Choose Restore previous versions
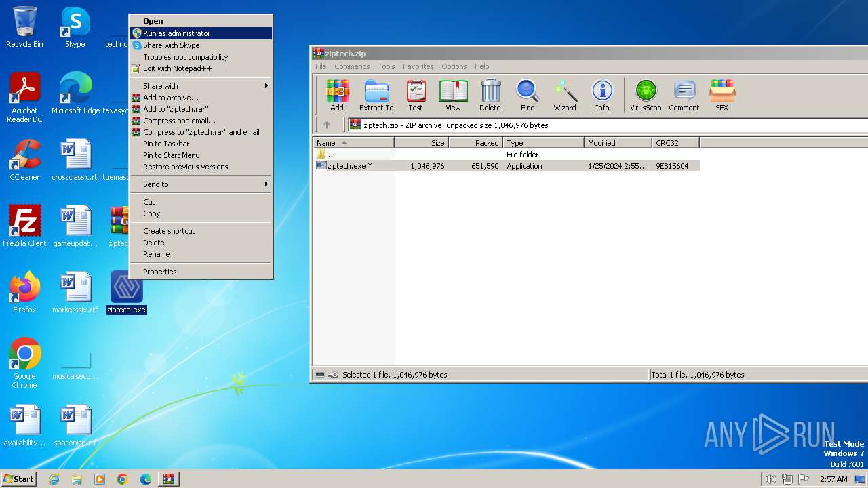868x488 pixels. tap(201, 167)
